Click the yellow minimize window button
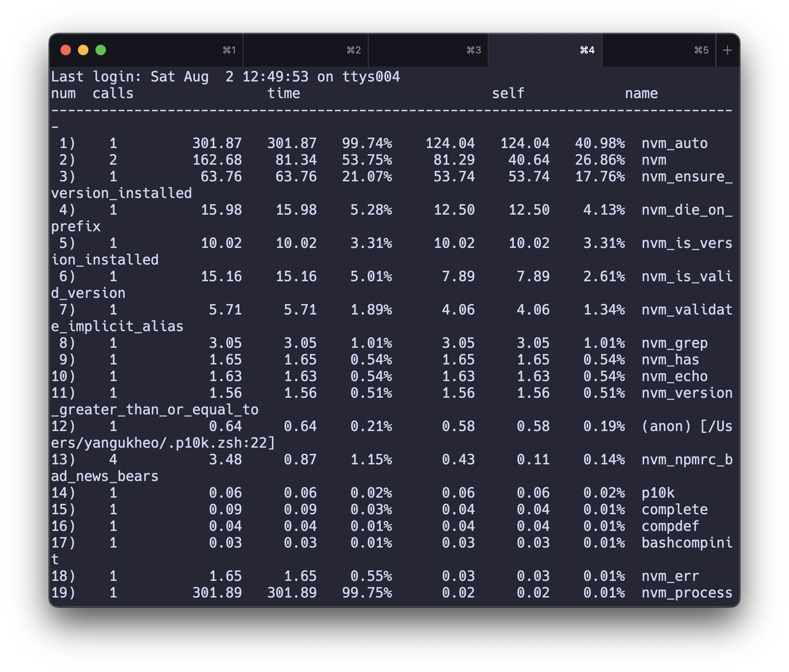This screenshot has width=789, height=672. coord(83,50)
